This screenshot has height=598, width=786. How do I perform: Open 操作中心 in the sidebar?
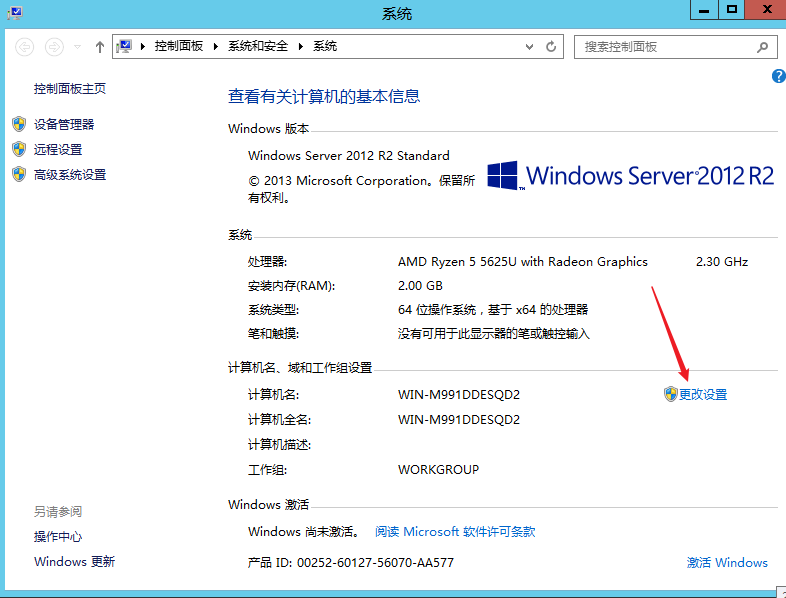(x=58, y=536)
